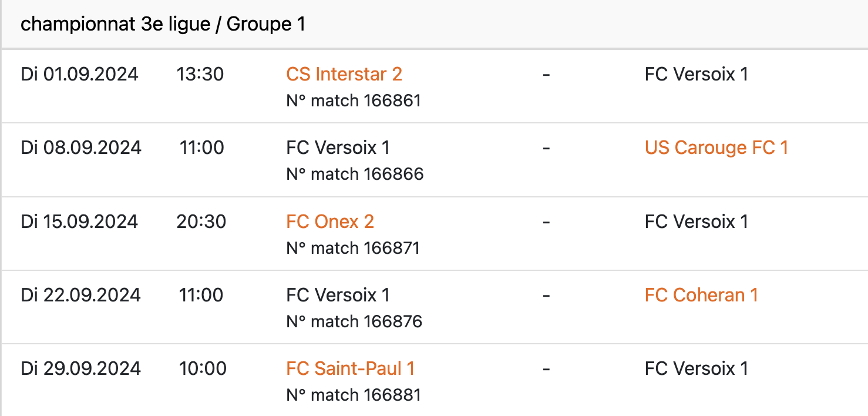The width and height of the screenshot is (868, 416).
Task: Click the 13:30 kickoff time
Action: (200, 75)
